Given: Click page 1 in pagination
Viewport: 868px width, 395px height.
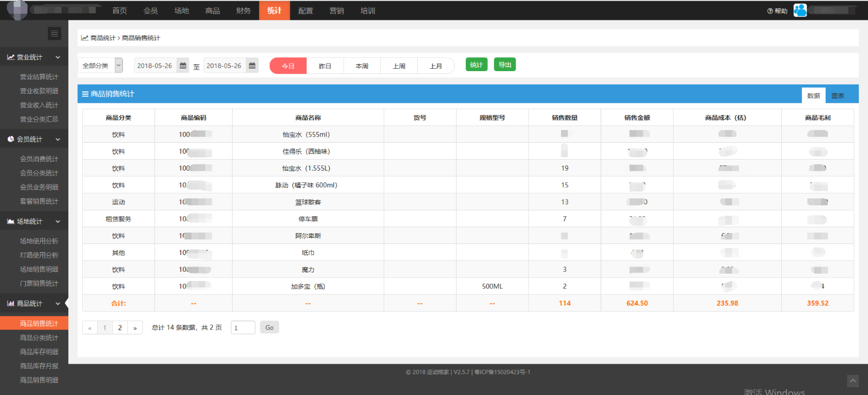Looking at the screenshot, I should (x=105, y=328).
